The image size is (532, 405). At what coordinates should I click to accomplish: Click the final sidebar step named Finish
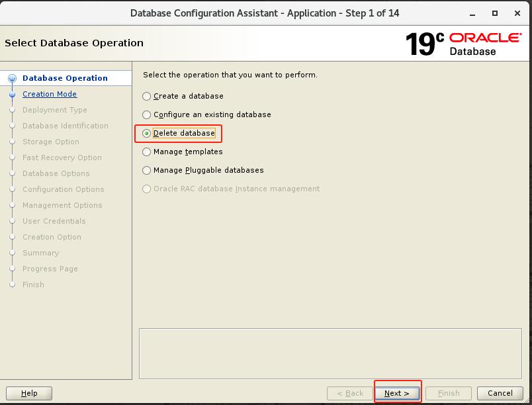pyautogui.click(x=33, y=285)
